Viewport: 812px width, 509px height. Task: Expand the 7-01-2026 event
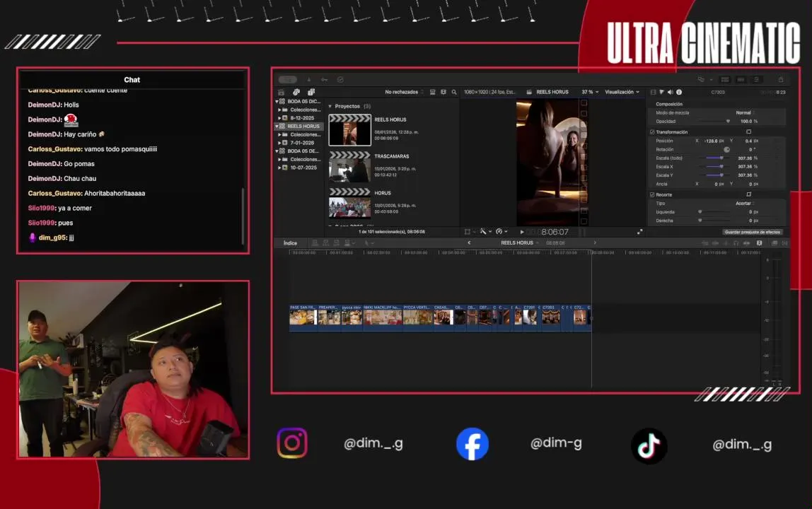coord(279,143)
